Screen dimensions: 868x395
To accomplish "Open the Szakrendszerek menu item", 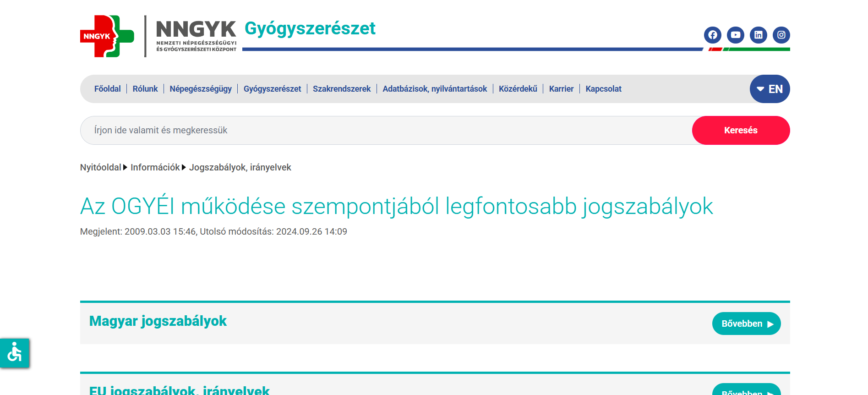I will 342,89.
